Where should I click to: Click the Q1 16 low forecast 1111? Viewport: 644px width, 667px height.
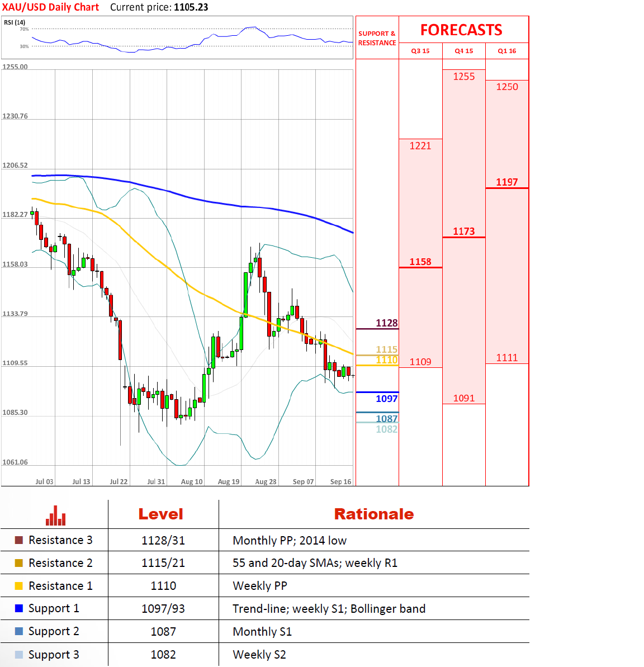(x=507, y=358)
